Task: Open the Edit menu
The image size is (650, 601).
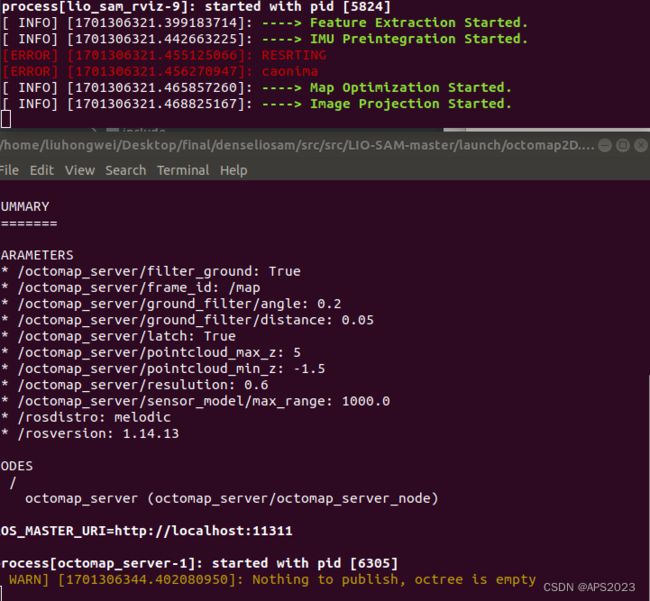Action: click(x=41, y=170)
